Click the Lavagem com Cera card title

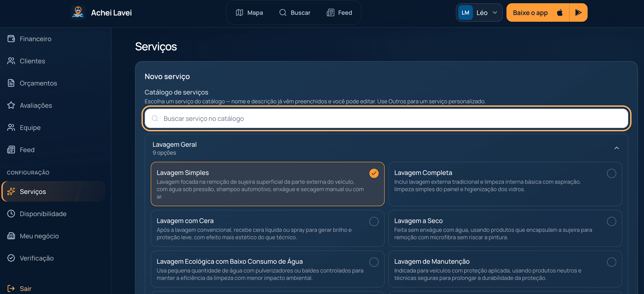(185, 220)
